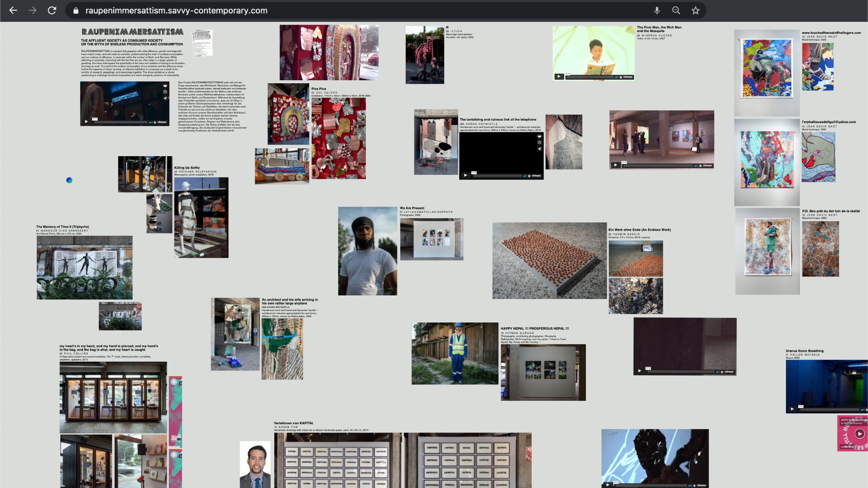Open settings gear on black telephone video
The width and height of the screenshot is (868, 488).
pos(529,176)
